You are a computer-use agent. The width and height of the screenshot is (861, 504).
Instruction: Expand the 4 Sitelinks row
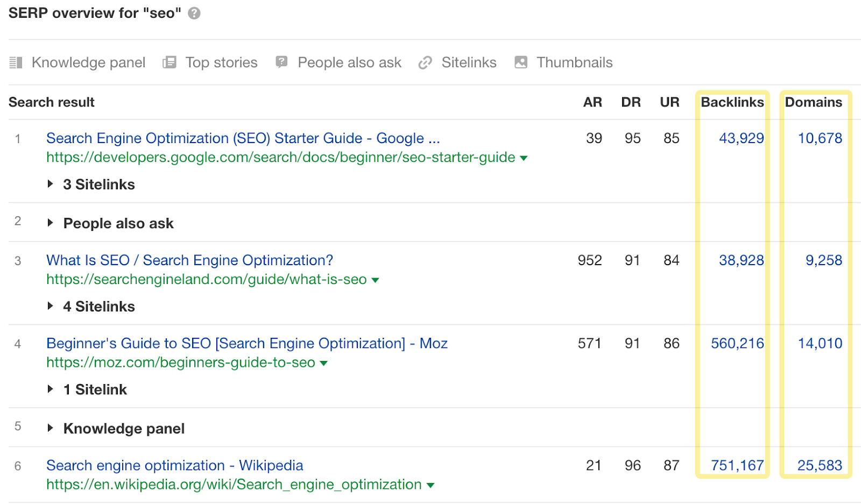click(51, 306)
